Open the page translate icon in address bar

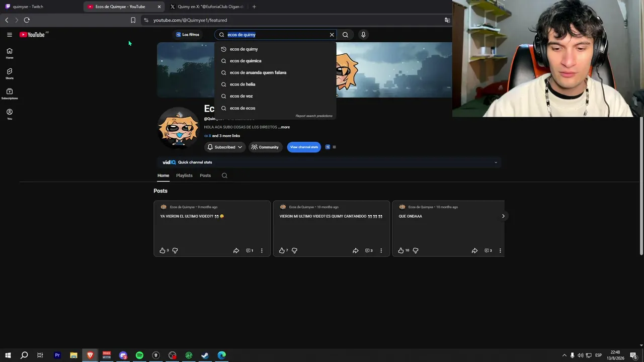pyautogui.click(x=447, y=20)
